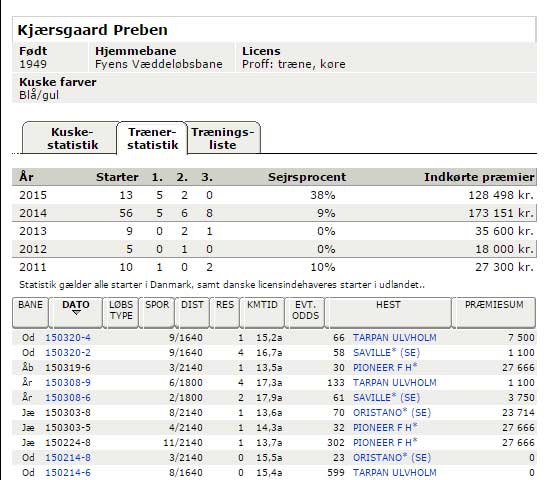Sort by KMTID column header
The width and height of the screenshot is (546, 480).
coord(262,312)
